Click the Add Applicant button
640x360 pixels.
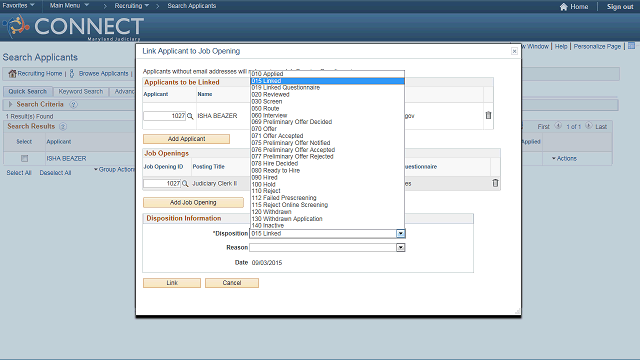pos(187,139)
